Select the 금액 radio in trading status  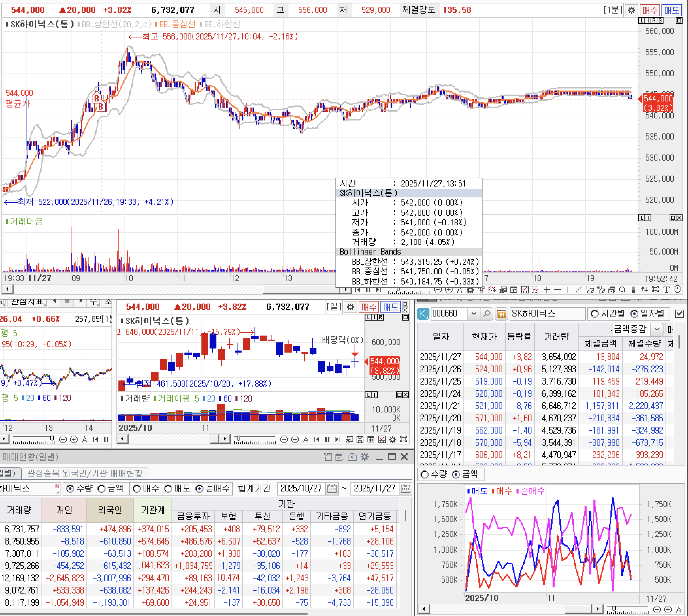102,489
